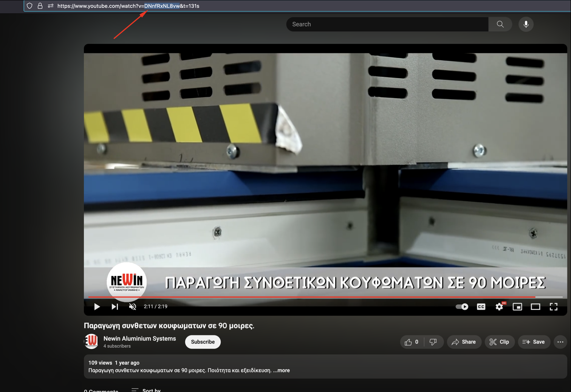Open the Share dialog

coord(464,342)
